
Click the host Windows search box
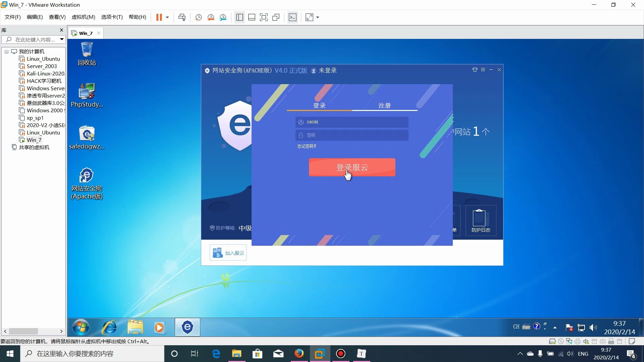point(92,354)
